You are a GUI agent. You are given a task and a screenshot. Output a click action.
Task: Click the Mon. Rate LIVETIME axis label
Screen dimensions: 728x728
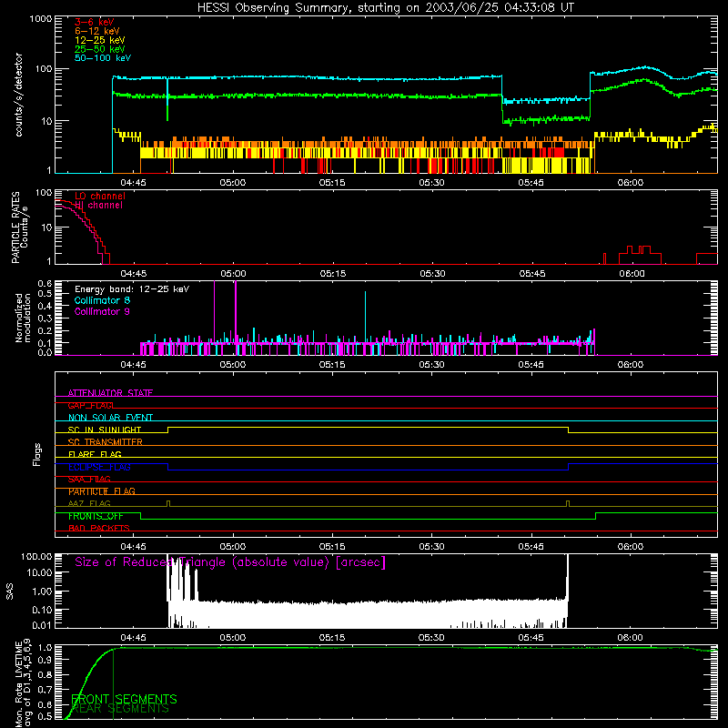pos(24,682)
